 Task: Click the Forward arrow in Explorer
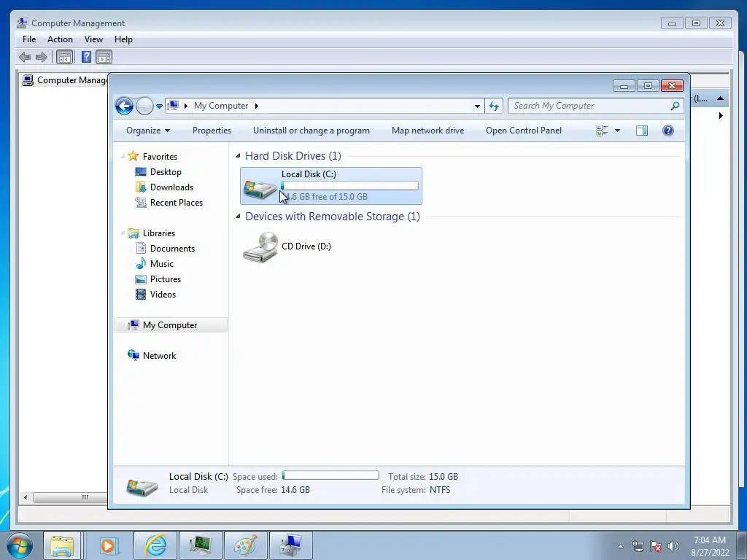[144, 106]
